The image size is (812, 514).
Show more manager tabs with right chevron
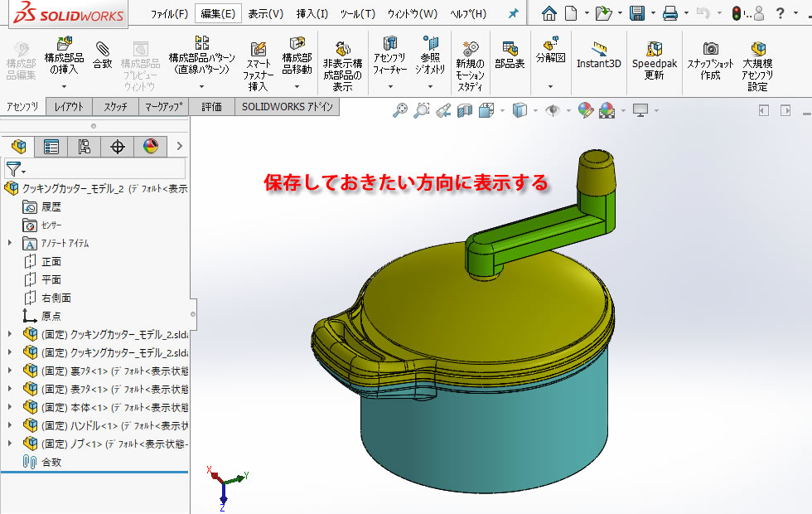pos(180,147)
